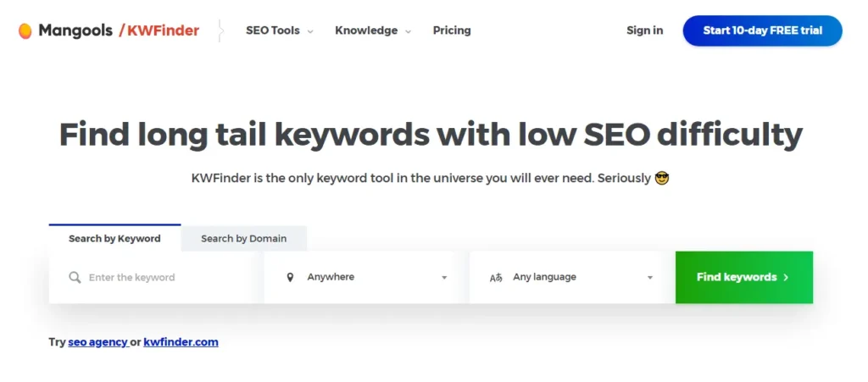Click the Mangools orange logo icon
This screenshot has width=868, height=382.
click(25, 31)
